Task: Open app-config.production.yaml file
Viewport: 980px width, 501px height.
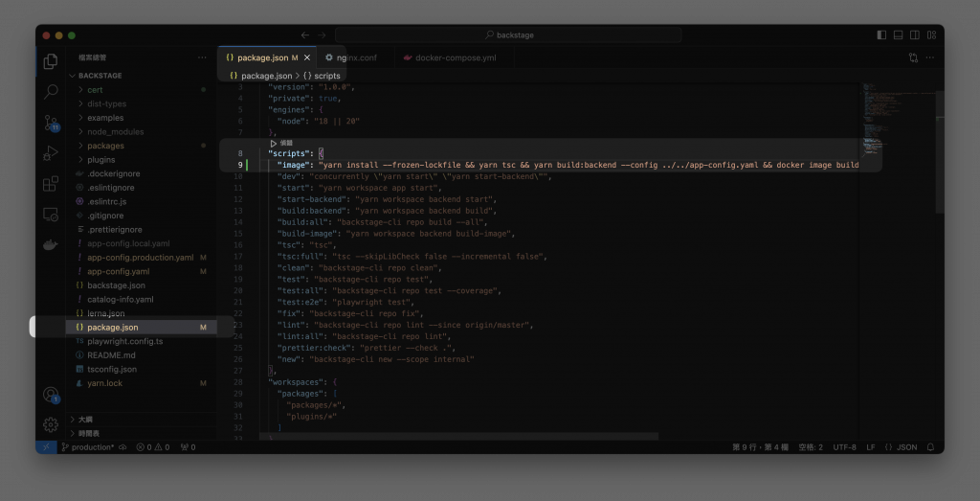Action: pos(142,258)
